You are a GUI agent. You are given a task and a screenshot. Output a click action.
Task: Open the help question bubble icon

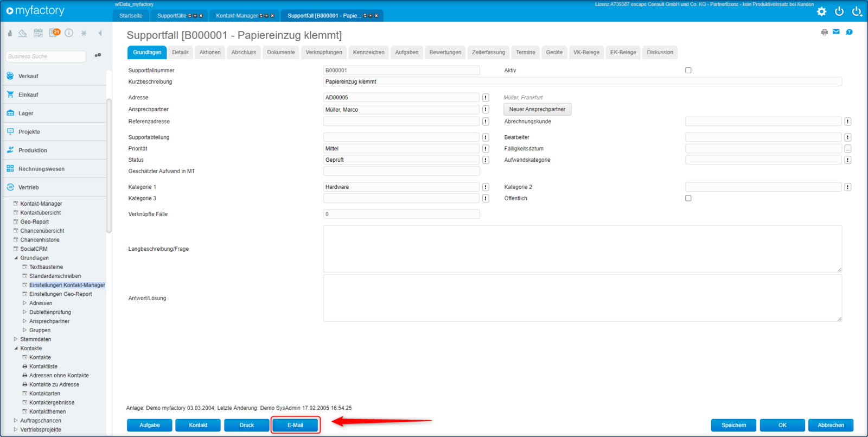pyautogui.click(x=850, y=32)
